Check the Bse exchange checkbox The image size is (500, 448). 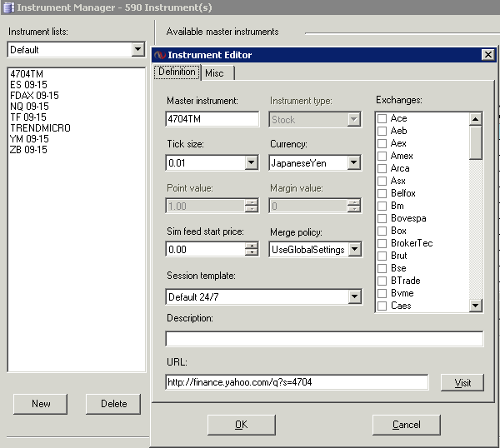point(382,268)
